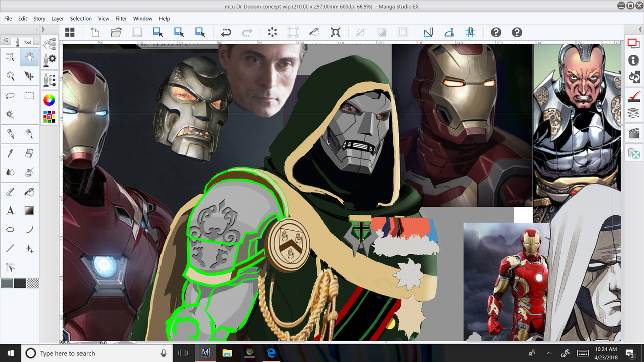
Task: Select the Move layer tool
Action: [29, 76]
